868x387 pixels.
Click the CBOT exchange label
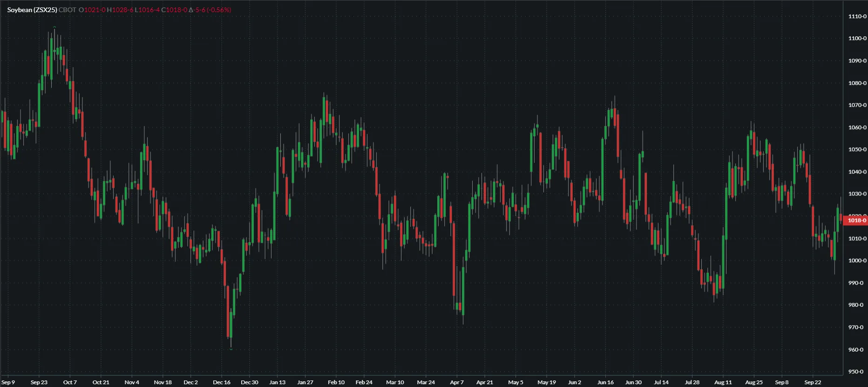67,10
